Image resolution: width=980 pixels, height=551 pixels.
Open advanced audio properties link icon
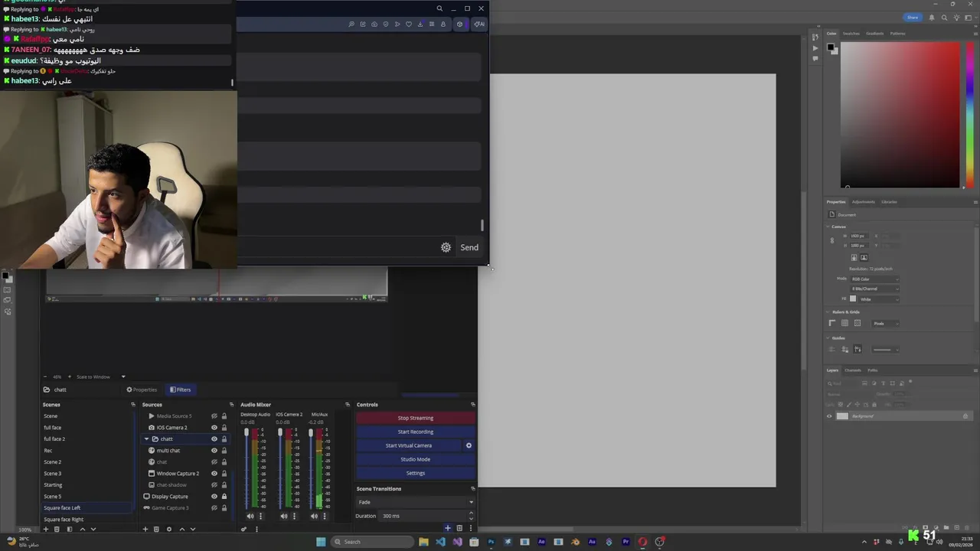coord(244,529)
